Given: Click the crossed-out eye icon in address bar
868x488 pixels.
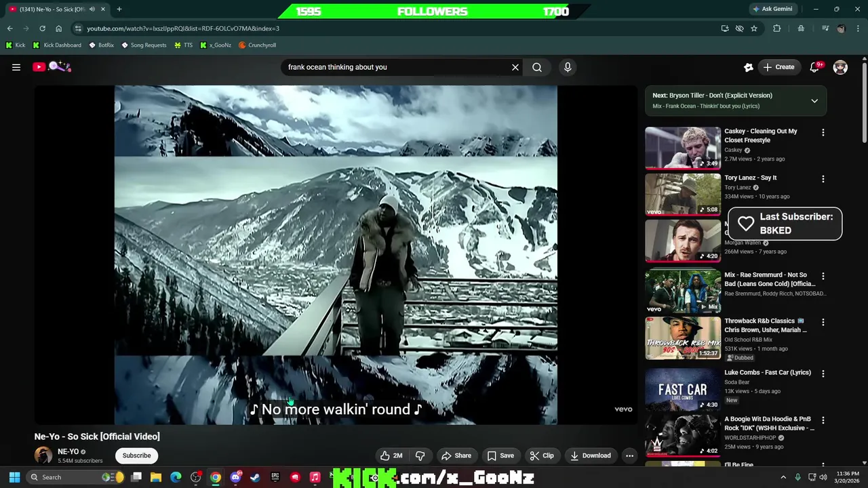Looking at the screenshot, I should 740,28.
